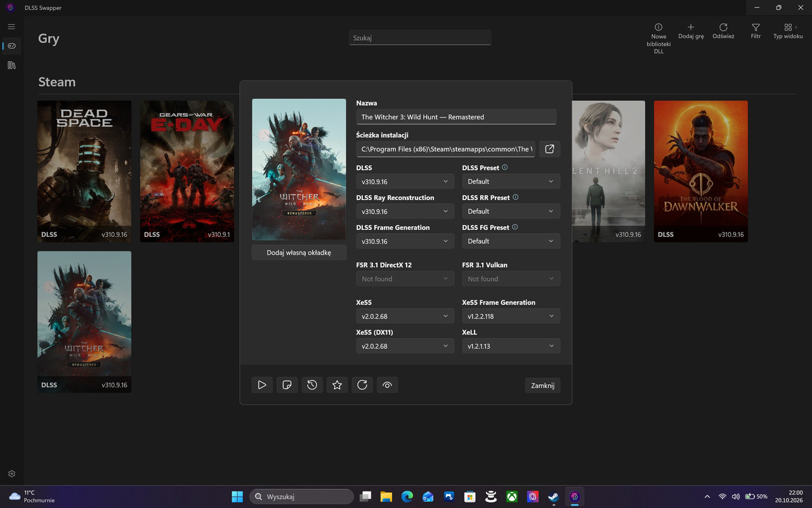This screenshot has width=812, height=508.
Task: Open settings gear in sidebar
Action: tap(11, 474)
